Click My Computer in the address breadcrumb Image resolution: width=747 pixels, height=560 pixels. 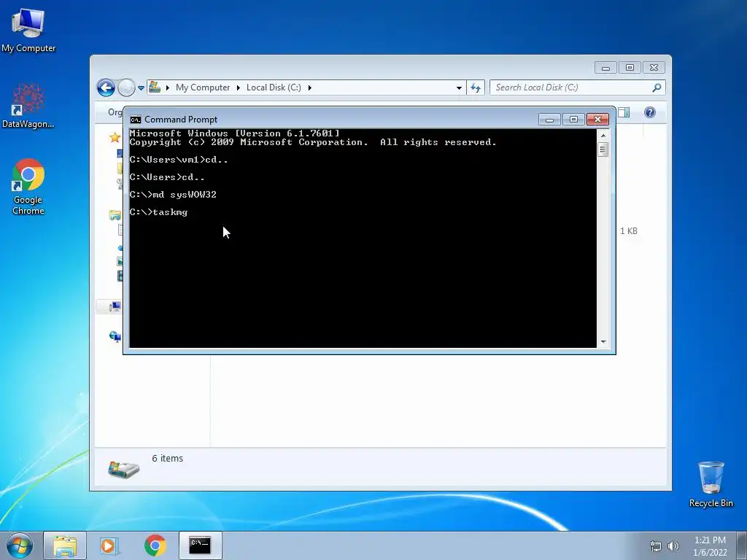[203, 87]
